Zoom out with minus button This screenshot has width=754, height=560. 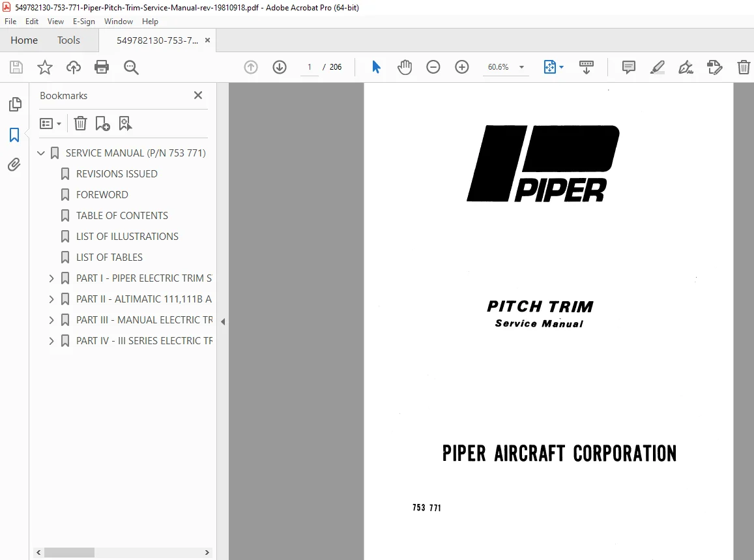(433, 67)
